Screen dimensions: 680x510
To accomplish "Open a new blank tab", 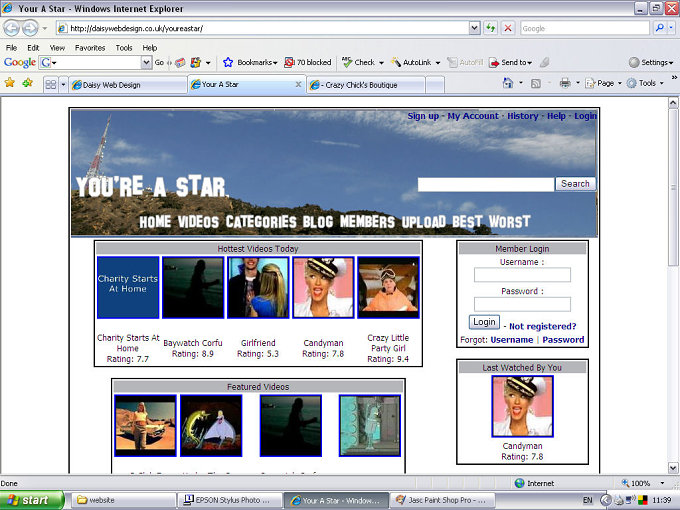I will [435, 85].
